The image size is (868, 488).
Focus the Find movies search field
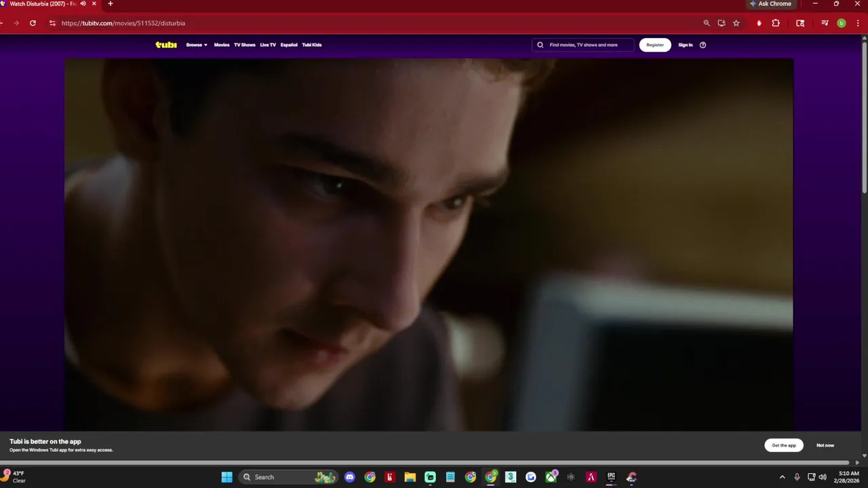[583, 45]
